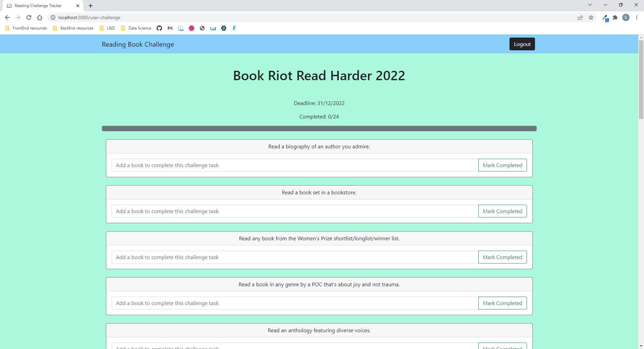Viewport: 644px width, 349px height.
Task: Reload the current page
Action: pyautogui.click(x=29, y=17)
